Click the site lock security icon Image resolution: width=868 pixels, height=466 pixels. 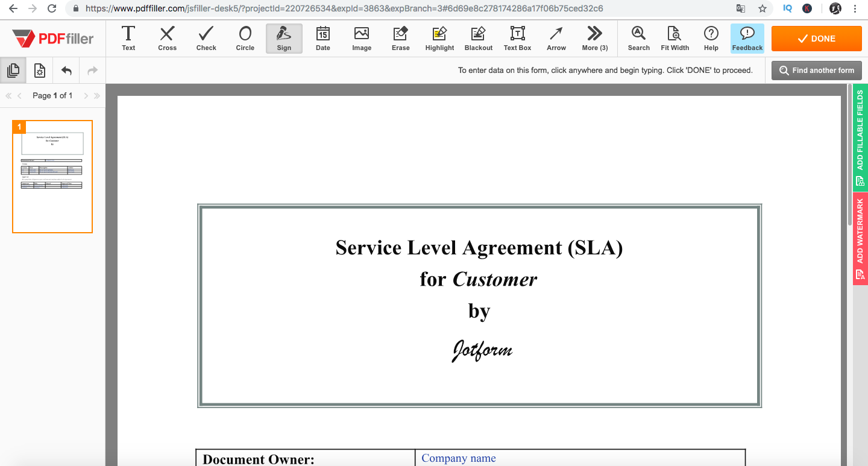coord(76,8)
